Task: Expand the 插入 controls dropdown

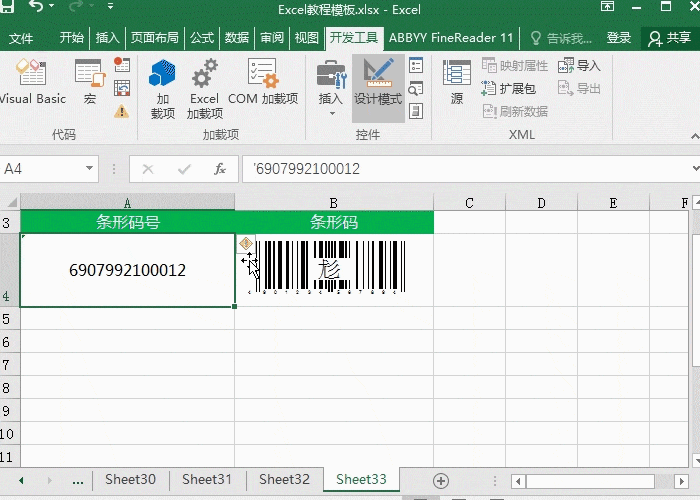Action: (x=331, y=113)
